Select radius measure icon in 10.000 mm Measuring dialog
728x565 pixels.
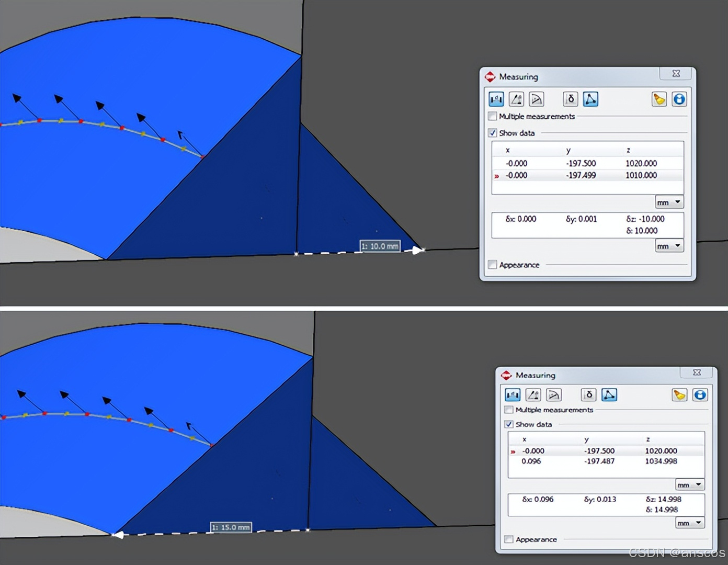pos(536,99)
